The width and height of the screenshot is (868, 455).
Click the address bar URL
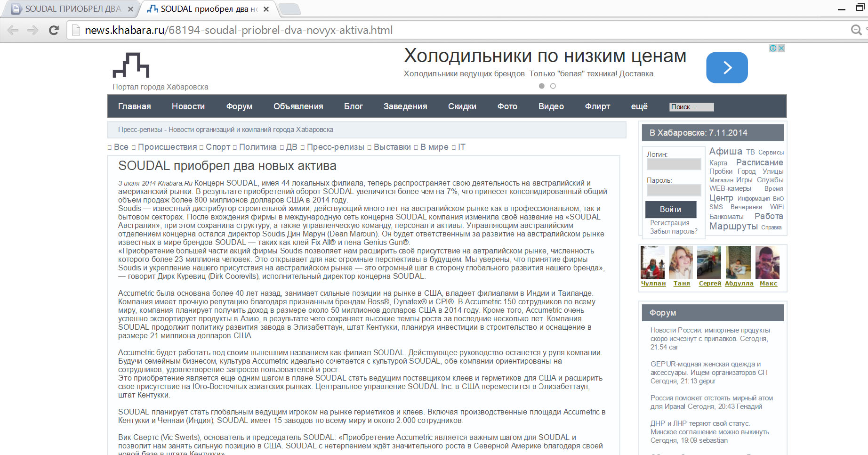(239, 30)
